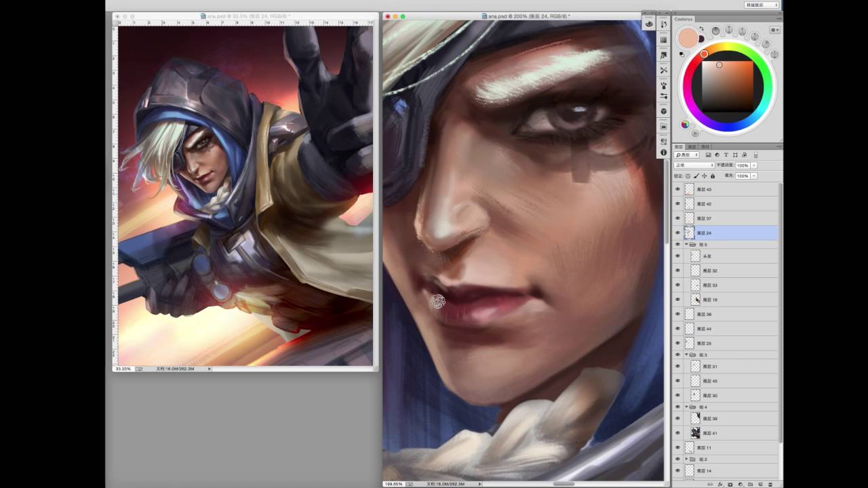Image resolution: width=868 pixels, height=488 pixels.
Task: Open the Histogram panel icon in dock
Action: 663,126
